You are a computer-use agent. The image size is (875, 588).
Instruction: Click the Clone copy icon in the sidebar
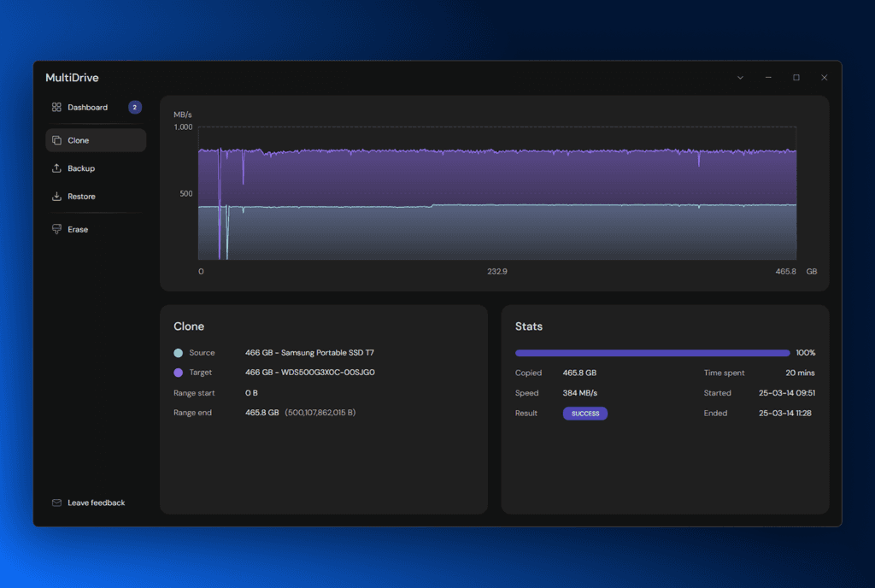(56, 139)
